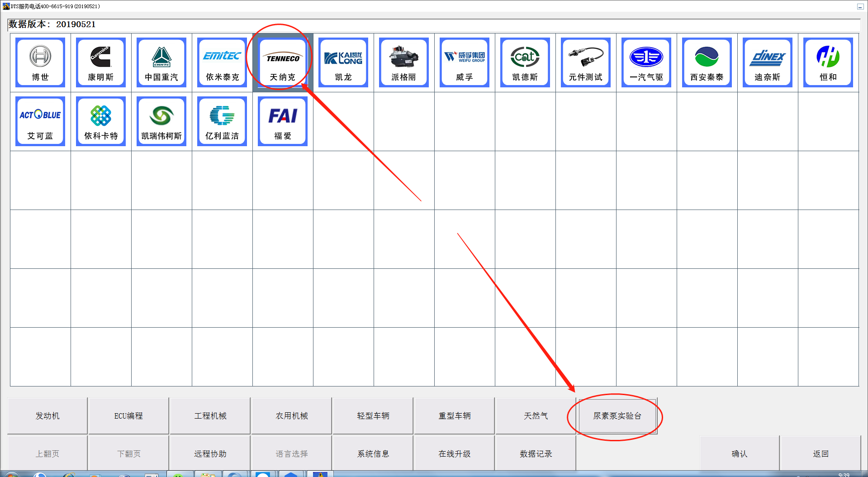This screenshot has height=477, width=868.
Task: Select the 元件测试 component test icon
Action: (x=586, y=62)
